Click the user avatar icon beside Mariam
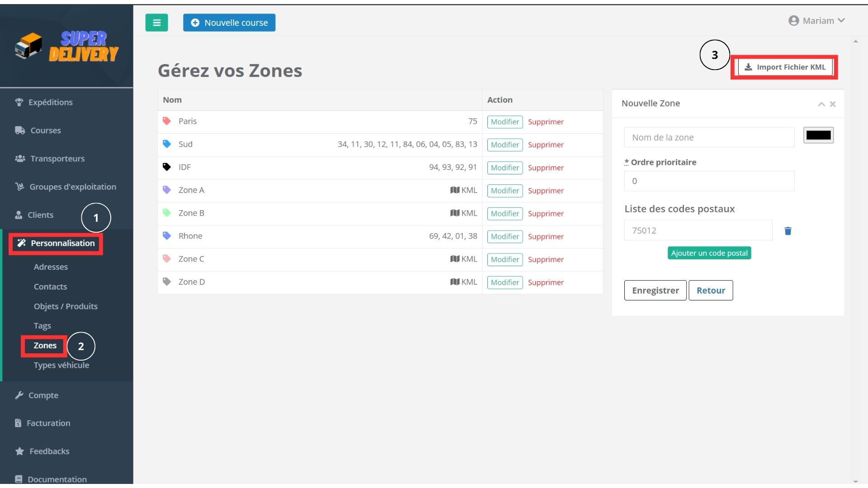This screenshot has height=488, width=868. point(793,21)
